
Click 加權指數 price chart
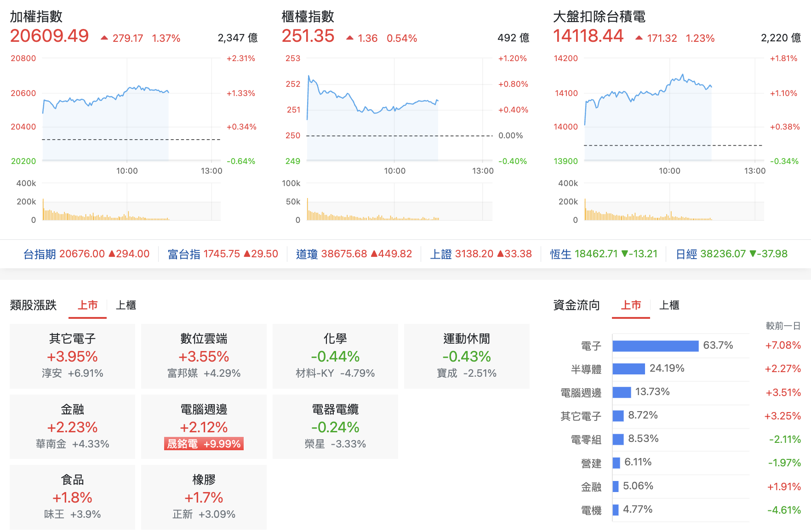(131, 110)
